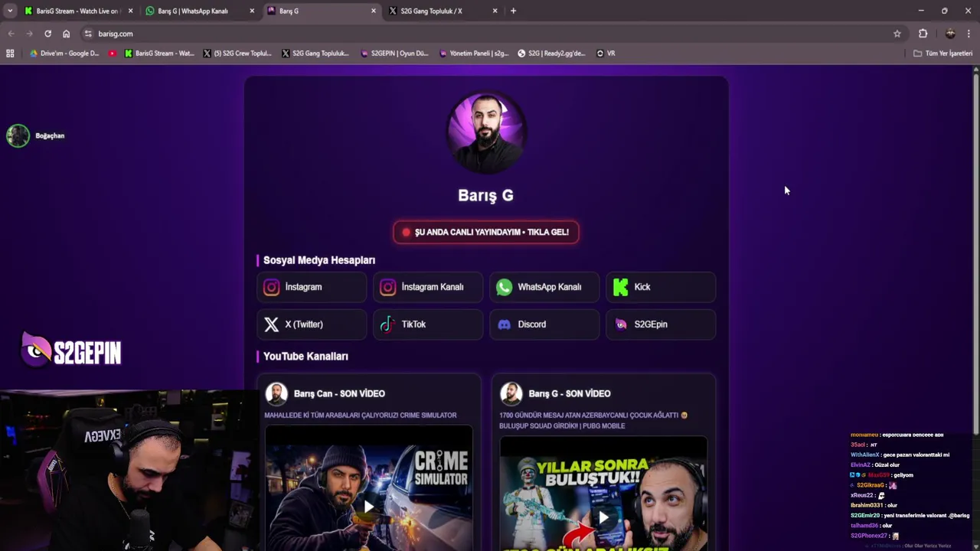
Task: Open the S2G Ready2.gg bookmark
Action: pyautogui.click(x=551, y=54)
